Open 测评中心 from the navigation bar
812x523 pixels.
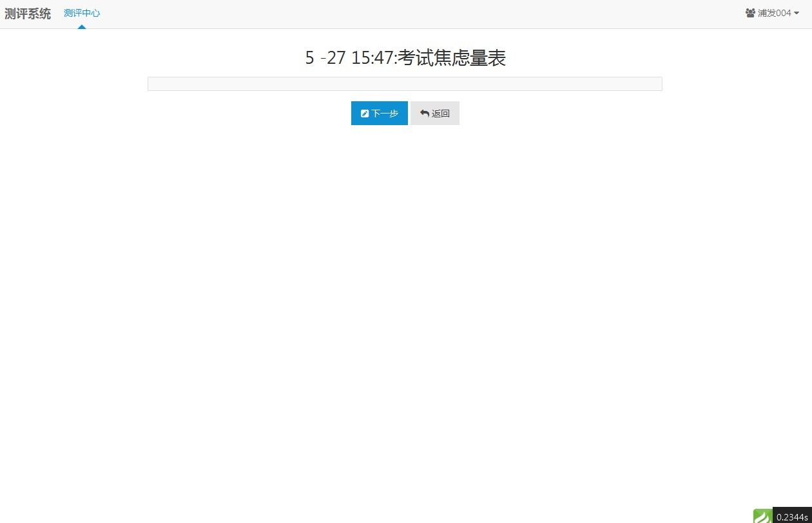pyautogui.click(x=82, y=13)
